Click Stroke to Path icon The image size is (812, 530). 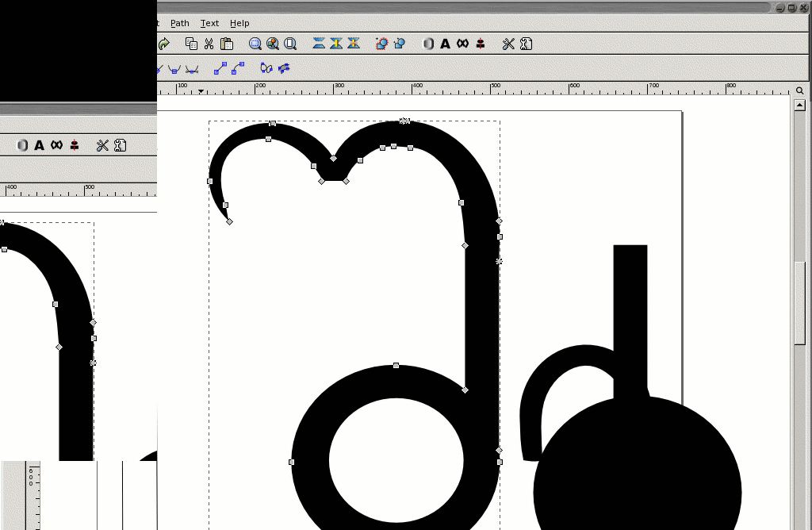[x=284, y=68]
